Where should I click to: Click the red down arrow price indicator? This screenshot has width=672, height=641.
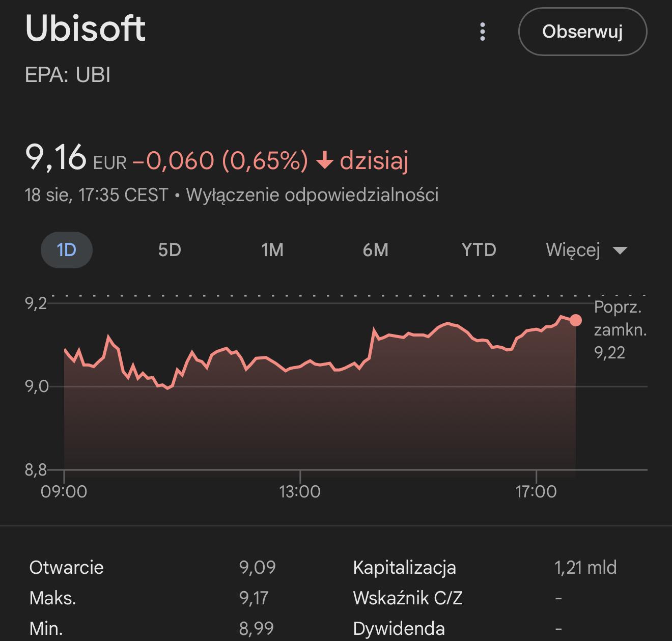click(x=324, y=161)
